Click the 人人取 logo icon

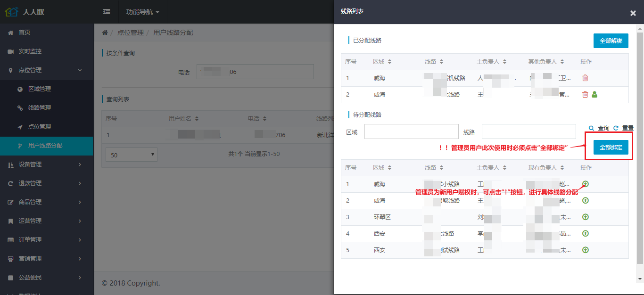click(x=12, y=12)
